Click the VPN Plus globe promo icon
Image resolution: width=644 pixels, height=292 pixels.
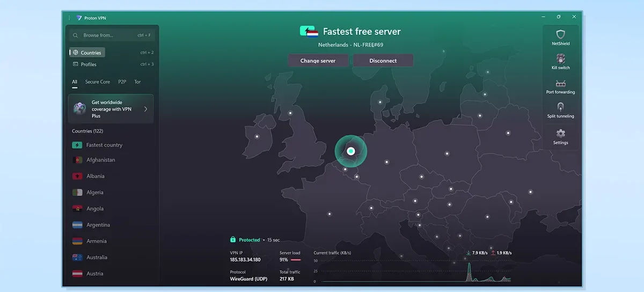(79, 108)
